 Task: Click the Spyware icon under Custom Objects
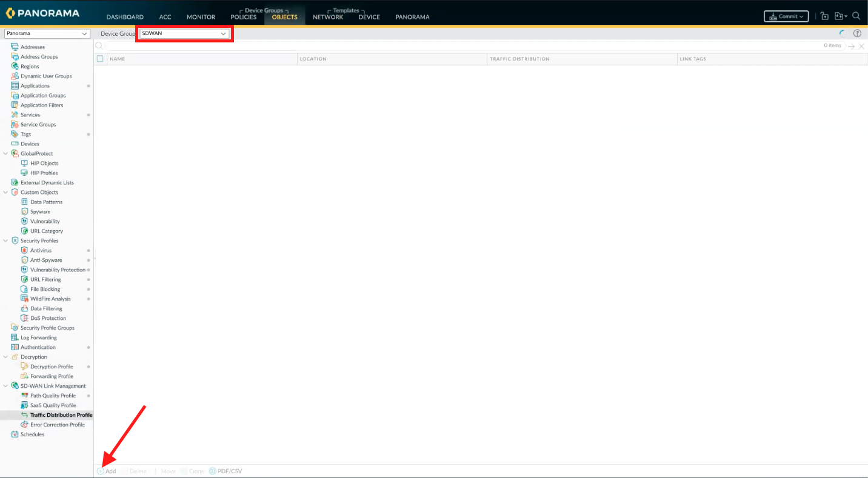[25, 211]
